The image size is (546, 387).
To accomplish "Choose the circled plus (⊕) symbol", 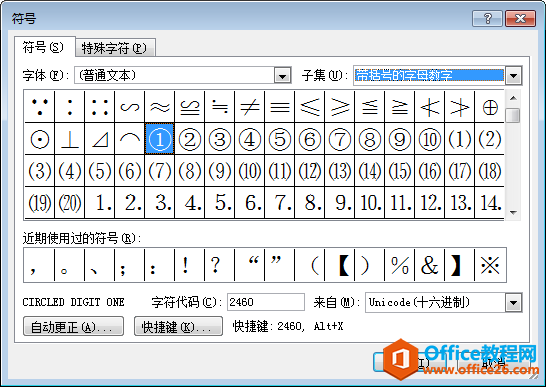I will [490, 107].
